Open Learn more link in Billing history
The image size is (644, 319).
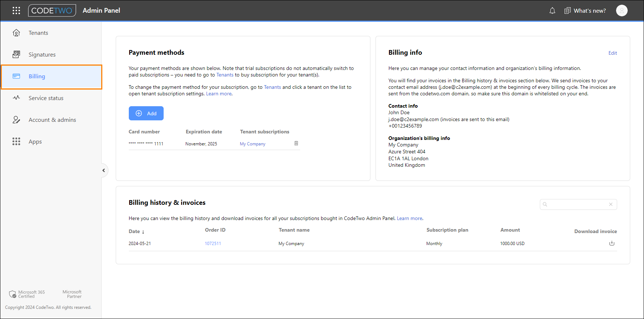[410, 218]
